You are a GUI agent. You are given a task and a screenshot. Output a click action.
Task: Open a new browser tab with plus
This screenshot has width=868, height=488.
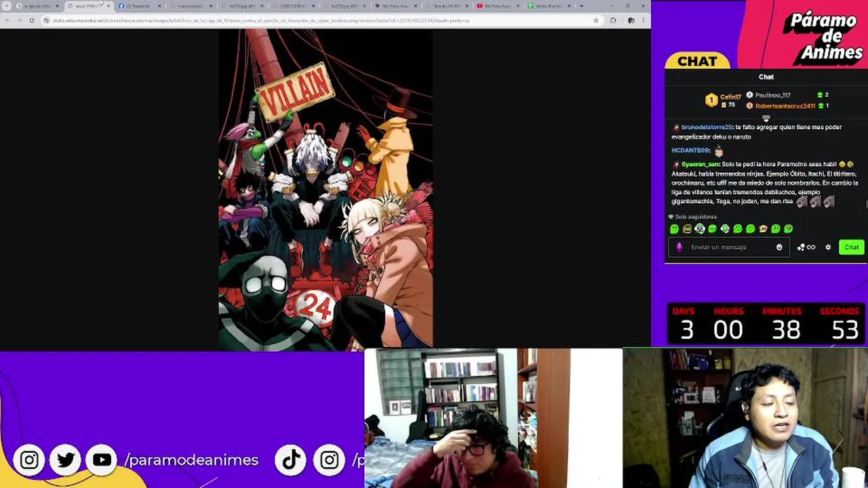click(581, 6)
